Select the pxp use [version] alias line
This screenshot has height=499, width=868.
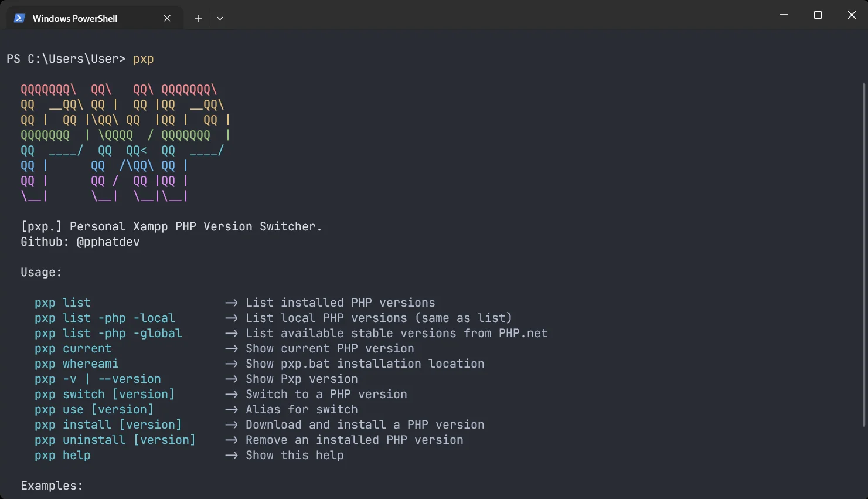click(x=94, y=409)
